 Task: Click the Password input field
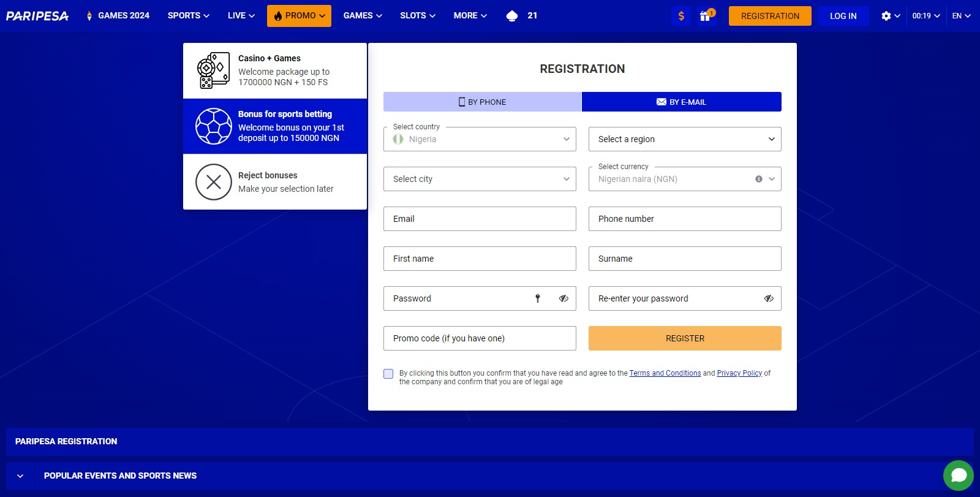[480, 298]
